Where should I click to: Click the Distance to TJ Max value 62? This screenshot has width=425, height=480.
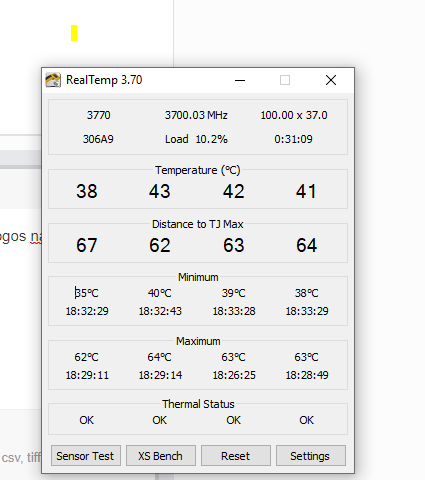tap(160, 245)
